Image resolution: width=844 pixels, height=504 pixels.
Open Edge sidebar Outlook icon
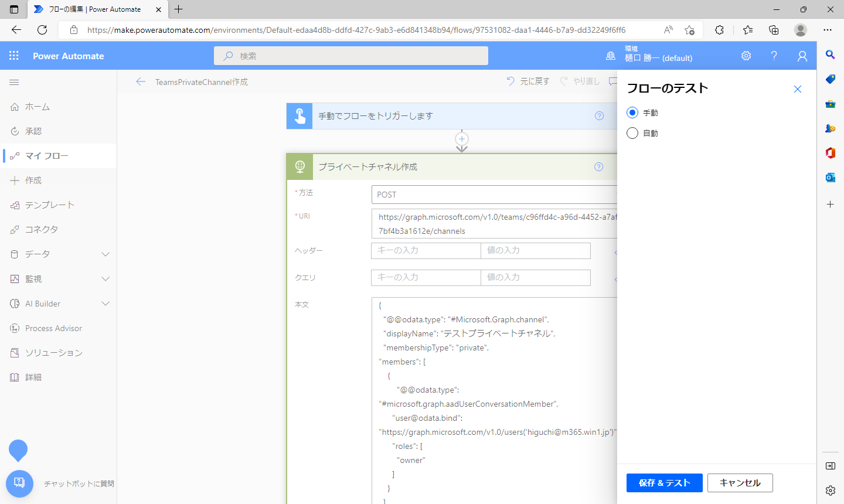click(x=831, y=178)
